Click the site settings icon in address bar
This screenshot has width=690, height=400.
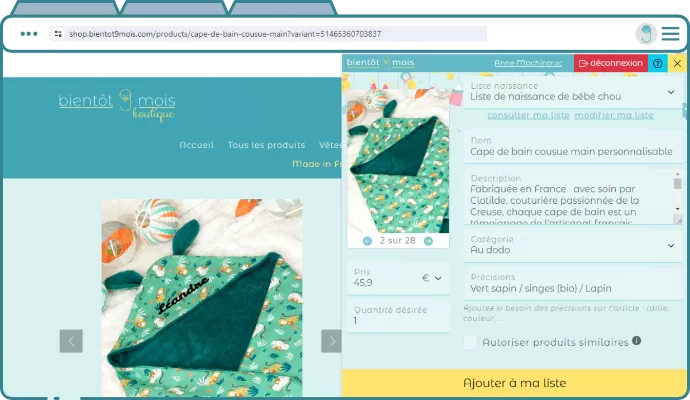(58, 34)
